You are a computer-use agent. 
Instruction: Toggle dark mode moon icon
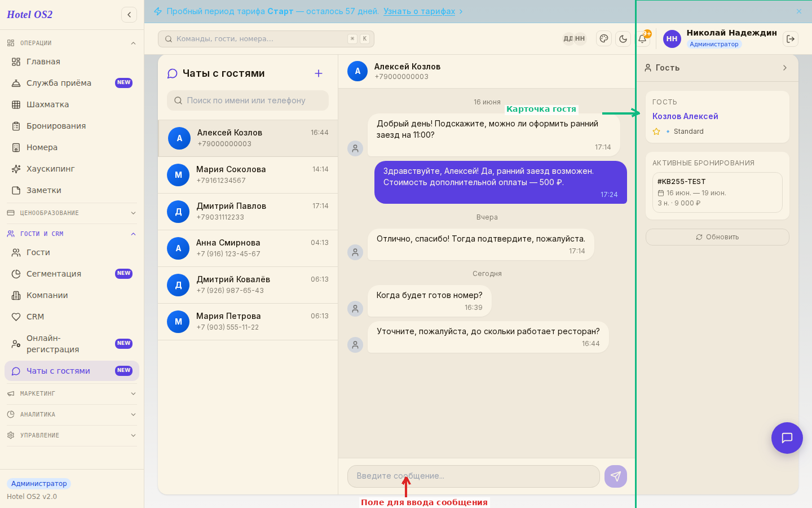coord(623,39)
